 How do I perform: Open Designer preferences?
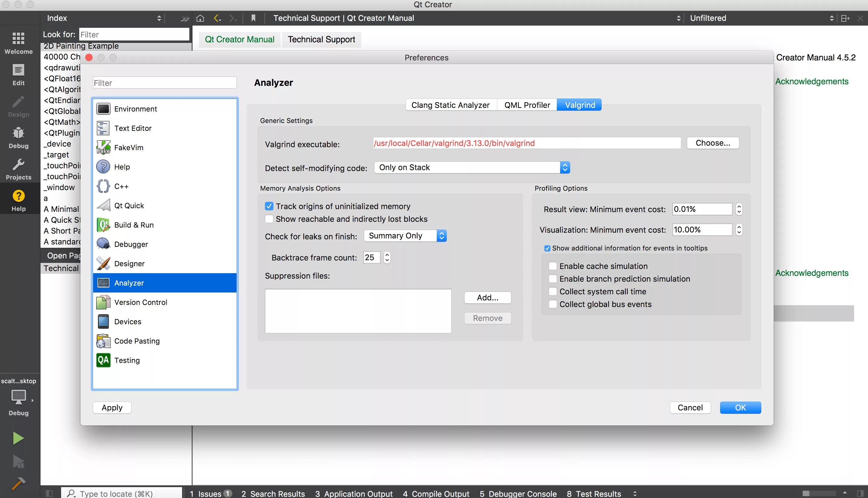[x=165, y=264]
